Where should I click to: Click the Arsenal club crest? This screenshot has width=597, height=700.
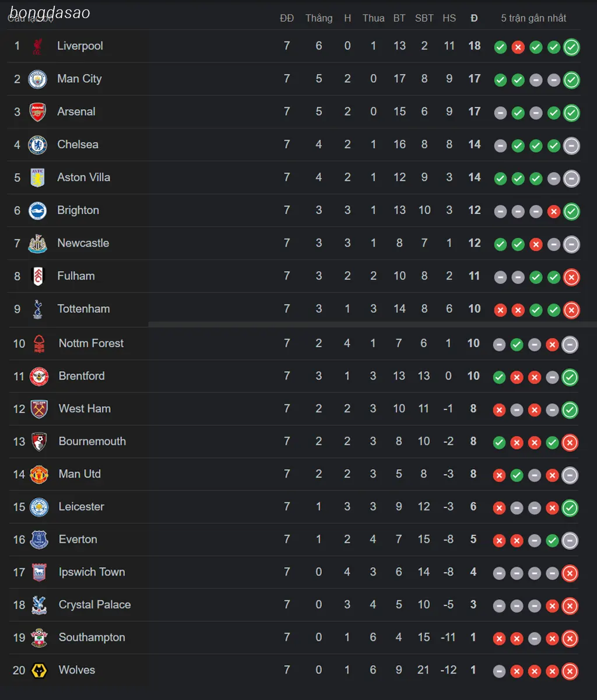pyautogui.click(x=37, y=111)
